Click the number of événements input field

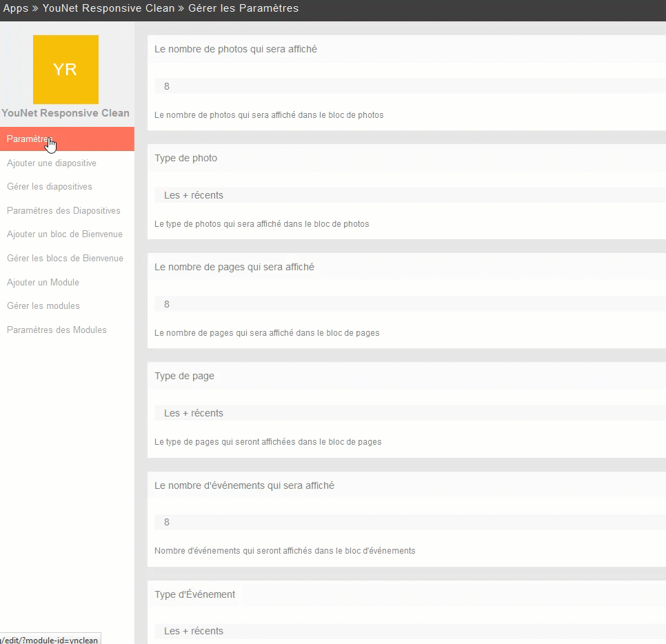coord(410,522)
